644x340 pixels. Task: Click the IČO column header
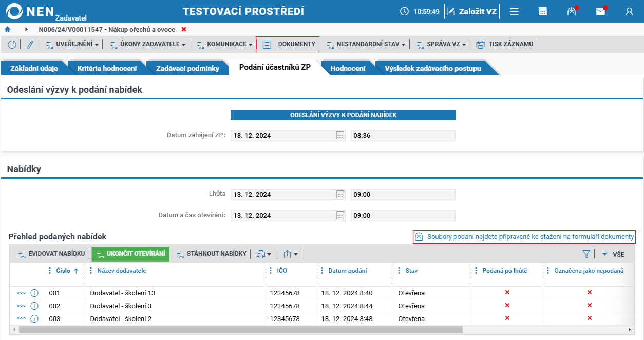tap(282, 271)
